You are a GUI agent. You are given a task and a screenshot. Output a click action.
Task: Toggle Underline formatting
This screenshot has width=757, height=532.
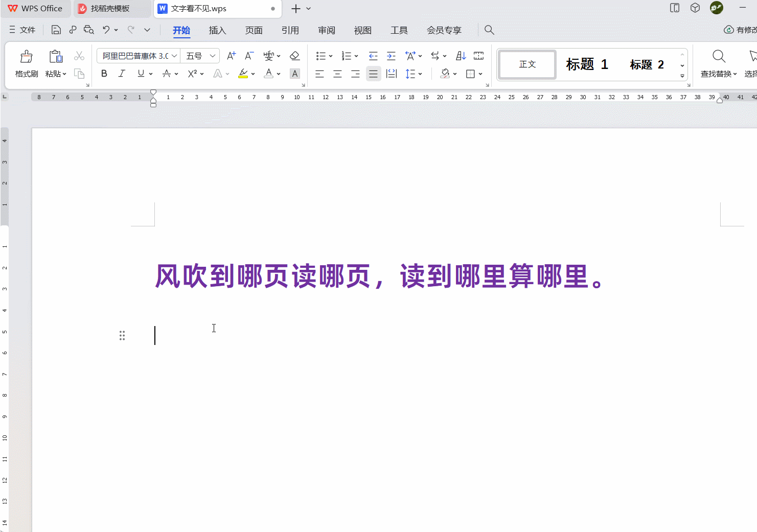pyautogui.click(x=141, y=74)
